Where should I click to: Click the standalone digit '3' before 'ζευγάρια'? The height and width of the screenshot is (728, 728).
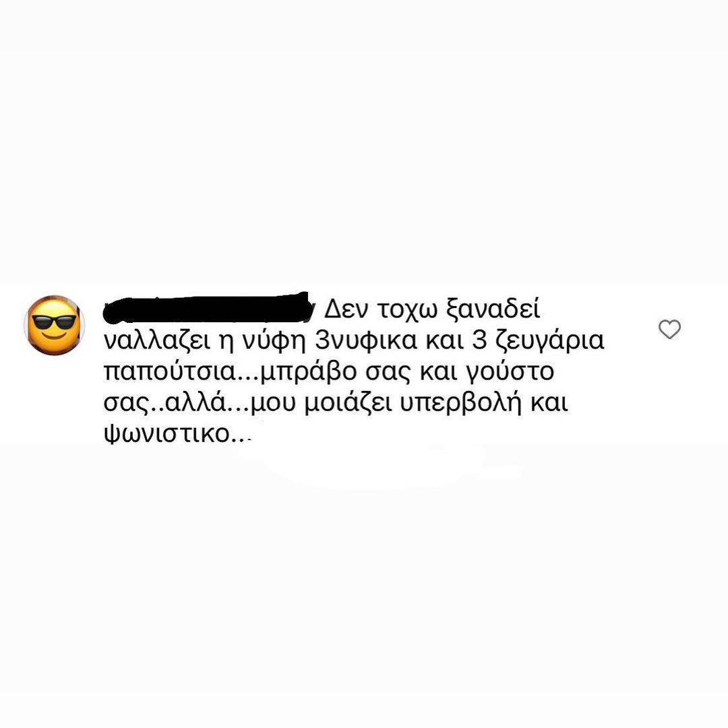click(480, 341)
